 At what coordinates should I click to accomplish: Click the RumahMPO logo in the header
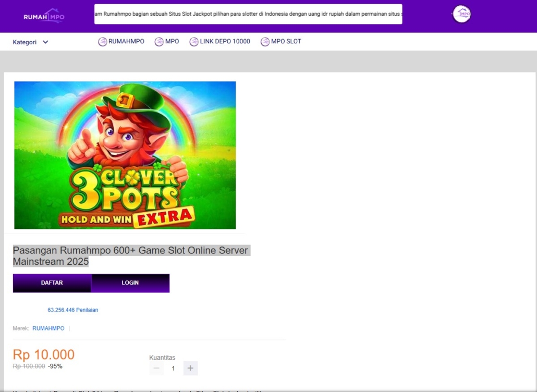(44, 16)
